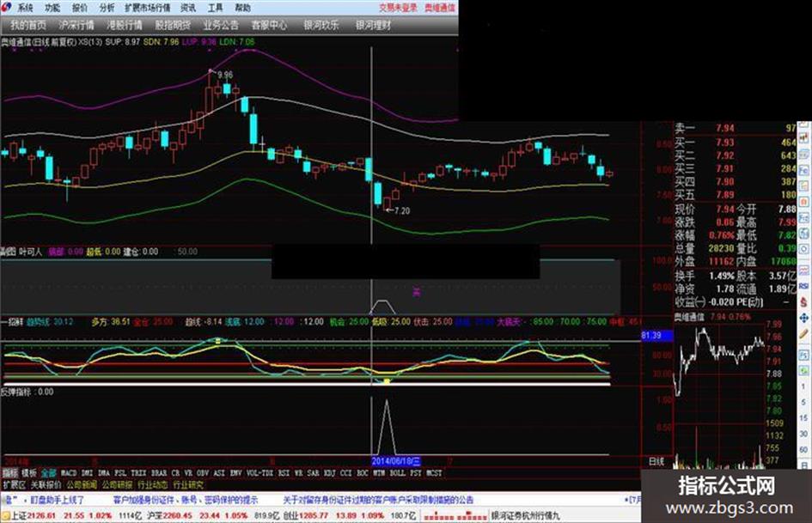Image resolution: width=812 pixels, height=523 pixels.
Task: Click the Fs icon in right toolbar
Action: point(803,356)
